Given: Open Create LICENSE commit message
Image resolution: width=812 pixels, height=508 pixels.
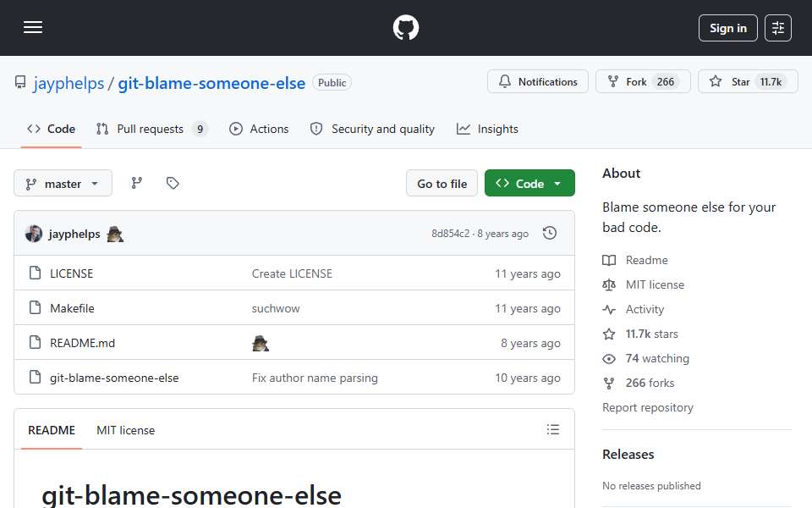Looking at the screenshot, I should pyautogui.click(x=292, y=273).
